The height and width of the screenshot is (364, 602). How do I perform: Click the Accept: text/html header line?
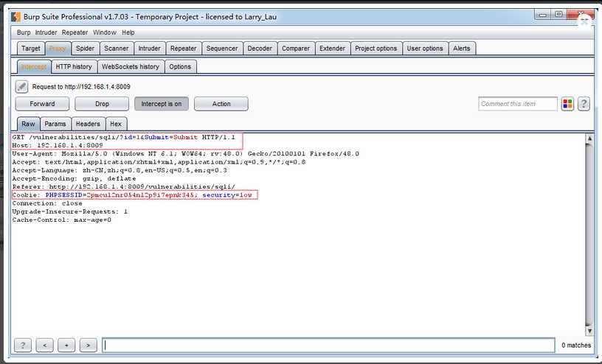pyautogui.click(x=159, y=162)
